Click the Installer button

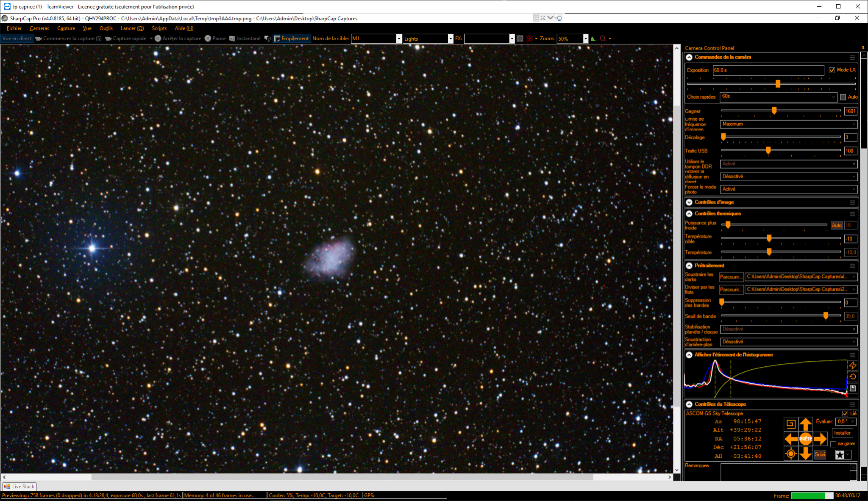[842, 433]
